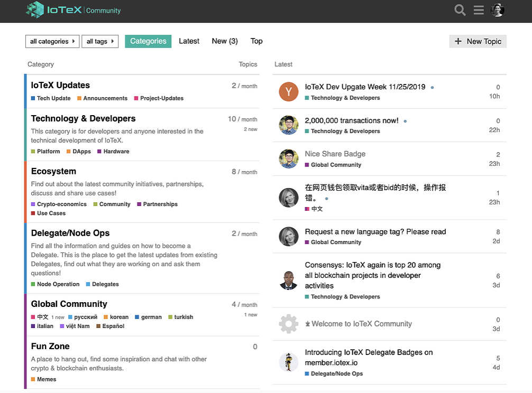Expand the all categories dropdown
Image resolution: width=532 pixels, height=393 pixels.
52,41
